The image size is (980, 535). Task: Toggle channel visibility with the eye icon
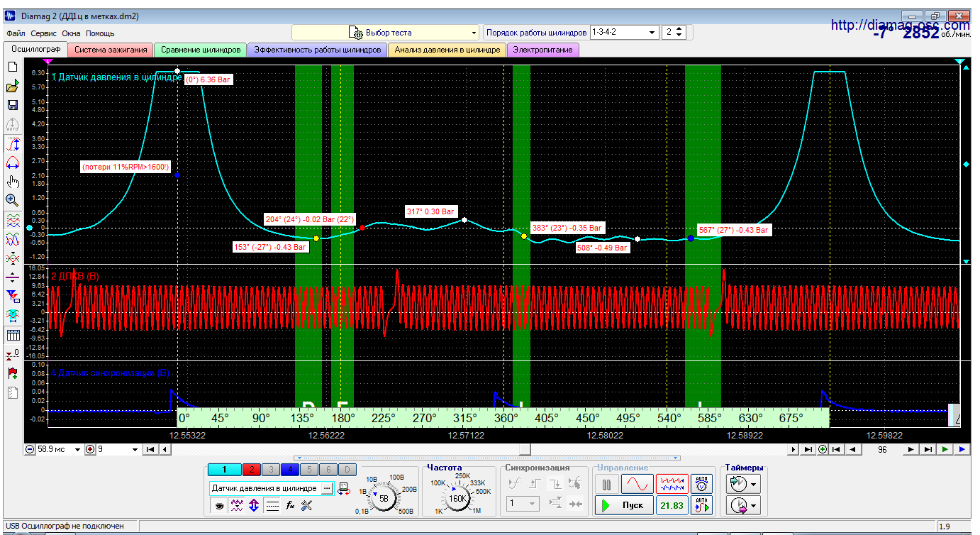coord(220,505)
